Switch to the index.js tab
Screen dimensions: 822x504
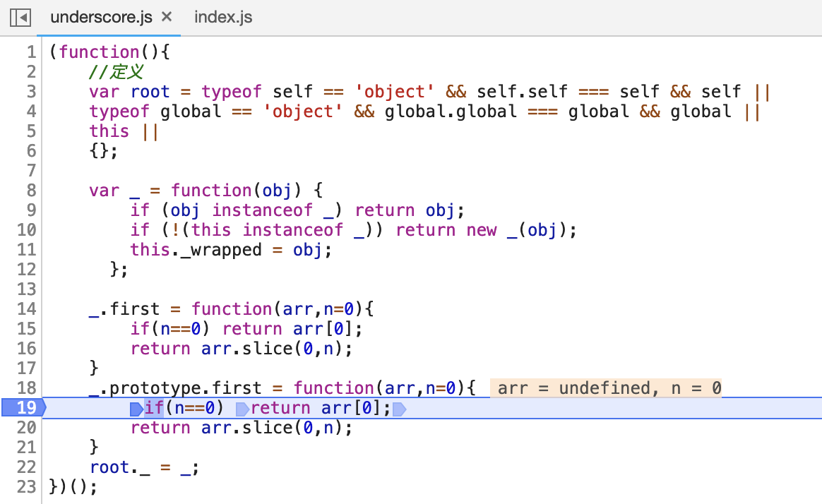coord(223,17)
